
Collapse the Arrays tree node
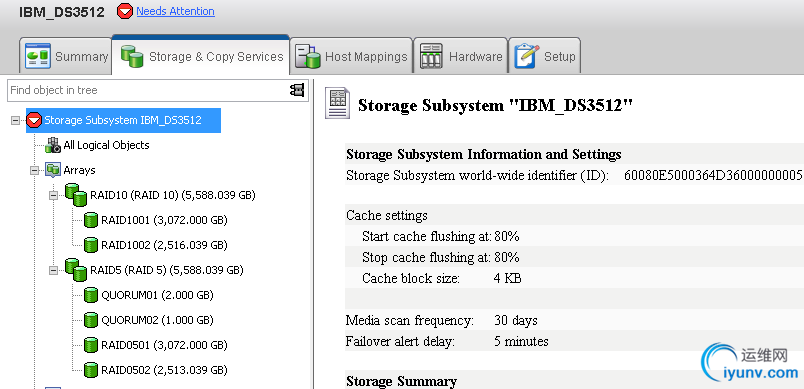tap(34, 170)
